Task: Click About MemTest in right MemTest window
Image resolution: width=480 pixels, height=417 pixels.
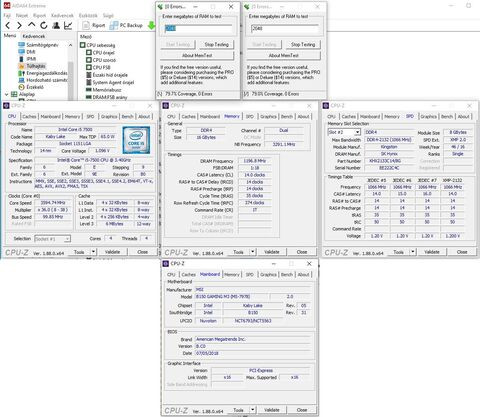Action: point(284,55)
